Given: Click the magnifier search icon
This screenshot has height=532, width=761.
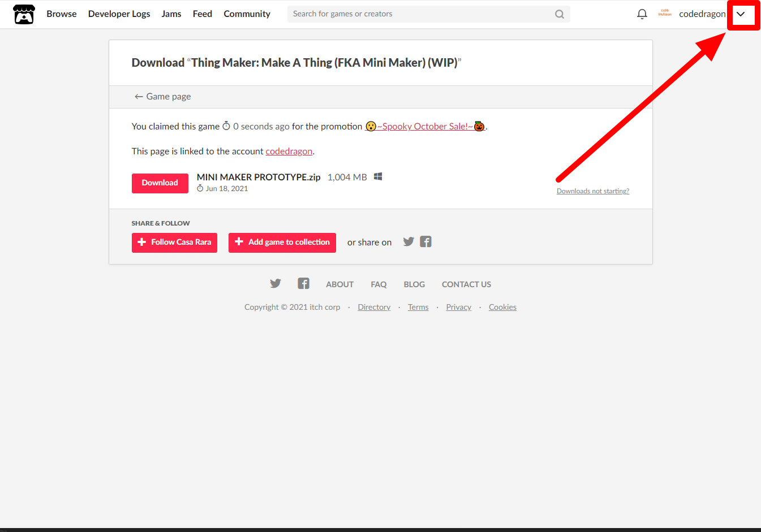Looking at the screenshot, I should point(560,14).
